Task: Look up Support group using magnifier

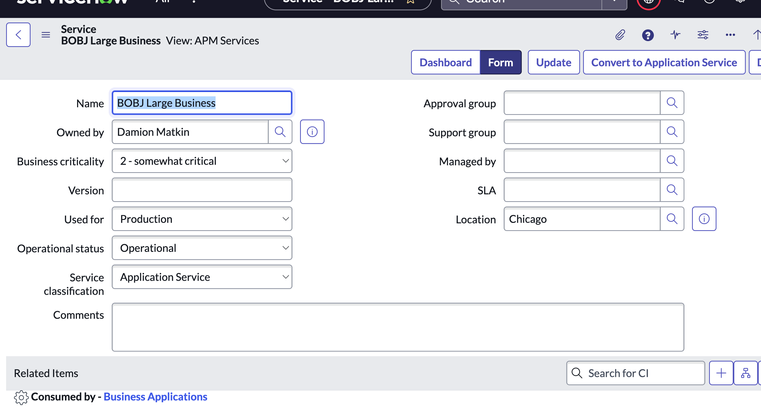Action: tap(672, 132)
